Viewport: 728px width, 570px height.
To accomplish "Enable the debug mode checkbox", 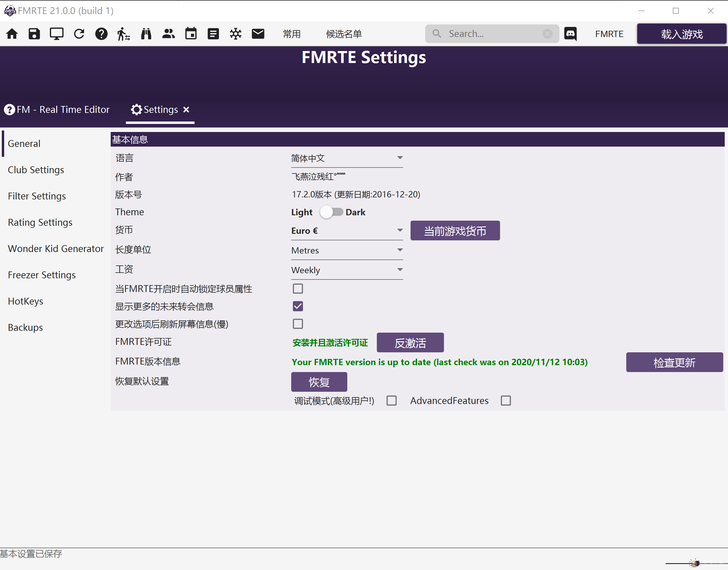I will [391, 401].
